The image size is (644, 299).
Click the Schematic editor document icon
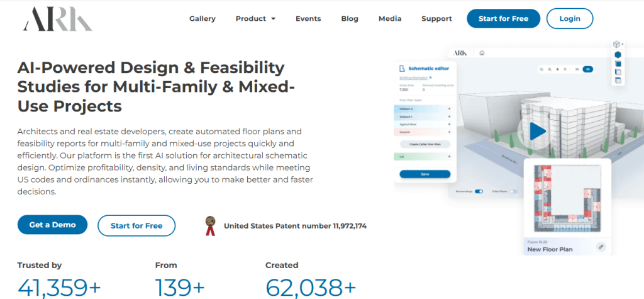401,67
